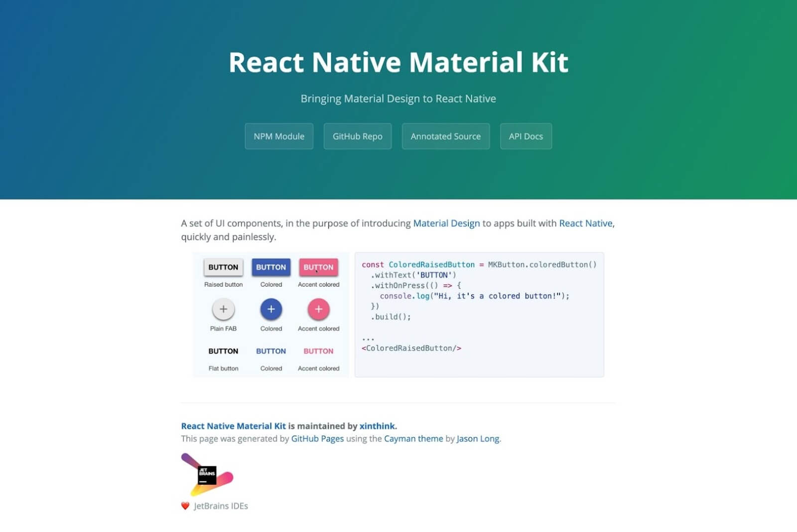Viewport: 797px width, 532px height.
Task: Click the pink accent raised BUTTON
Action: [319, 267]
